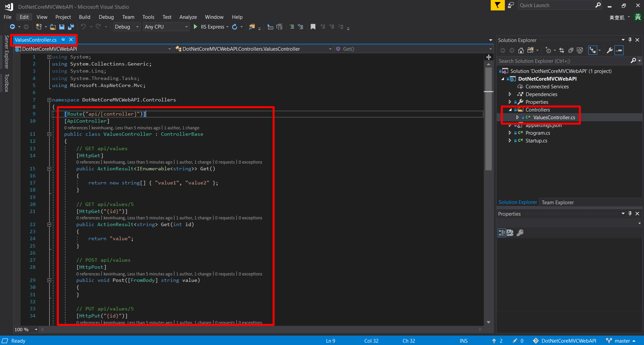Open the Solution Explorer Properties wrench icon
Screen dimensions: 644x345
609,50
